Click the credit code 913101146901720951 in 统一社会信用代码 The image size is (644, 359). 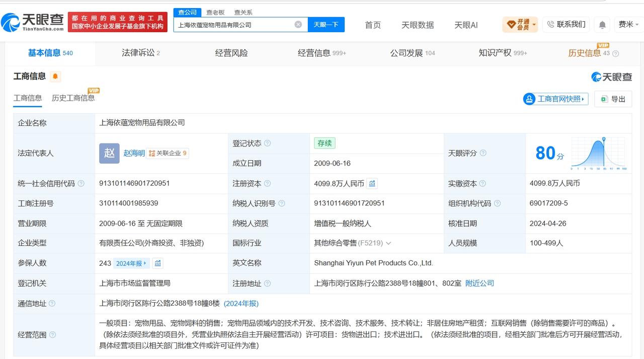tap(134, 183)
